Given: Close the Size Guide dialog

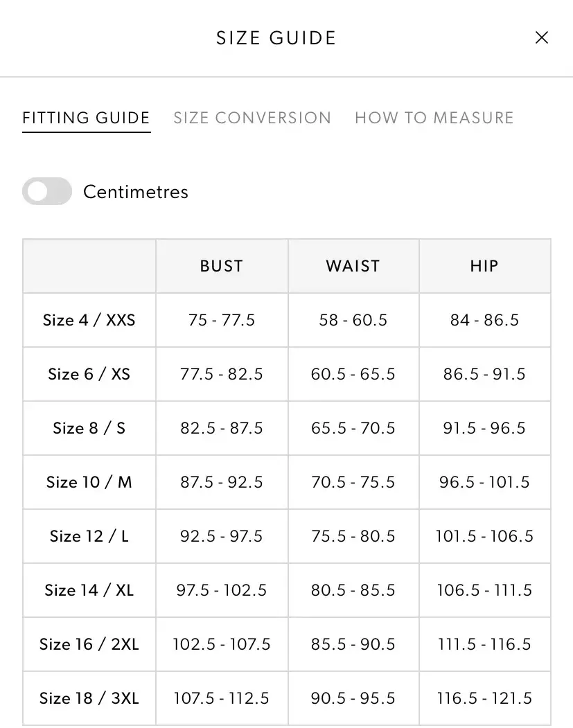Looking at the screenshot, I should click(x=542, y=38).
